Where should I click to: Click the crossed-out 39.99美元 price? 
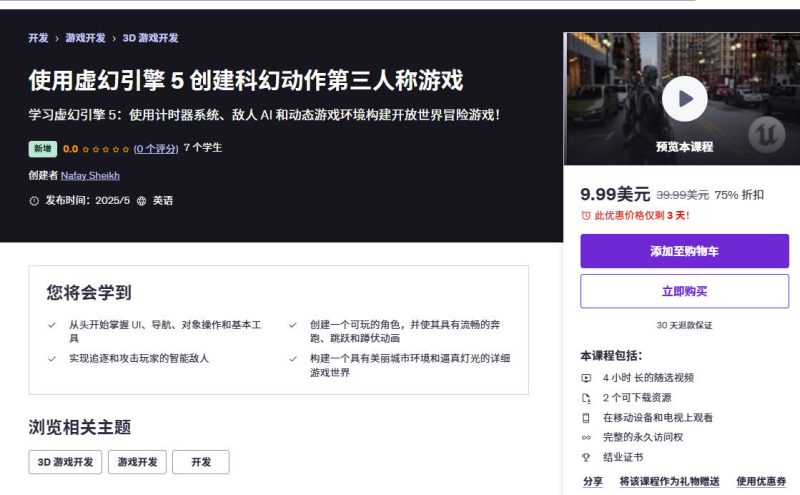click(683, 195)
